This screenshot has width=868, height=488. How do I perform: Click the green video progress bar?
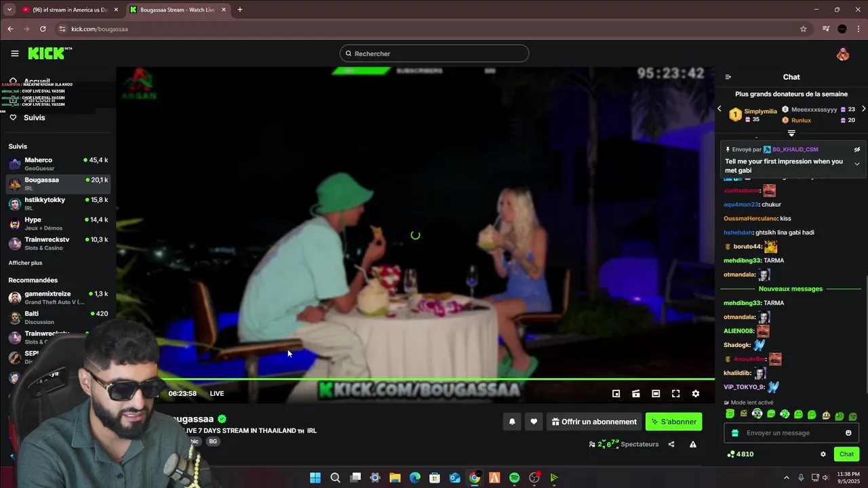415,380
